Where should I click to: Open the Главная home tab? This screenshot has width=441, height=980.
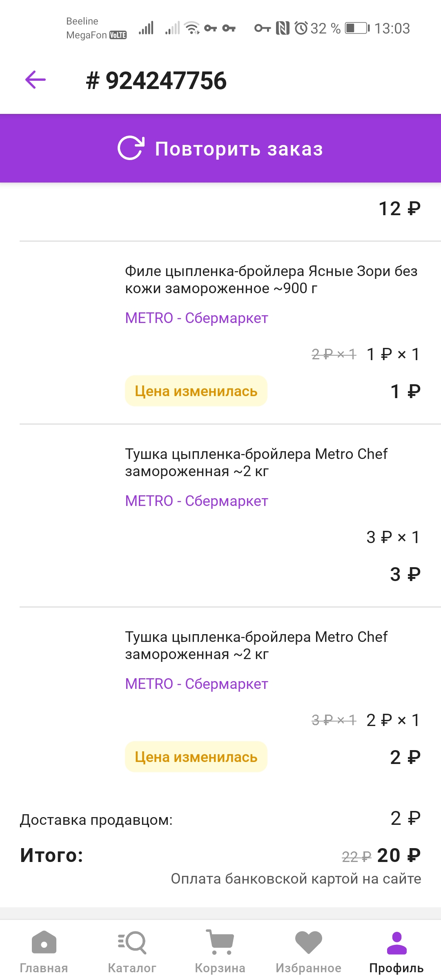click(44, 952)
